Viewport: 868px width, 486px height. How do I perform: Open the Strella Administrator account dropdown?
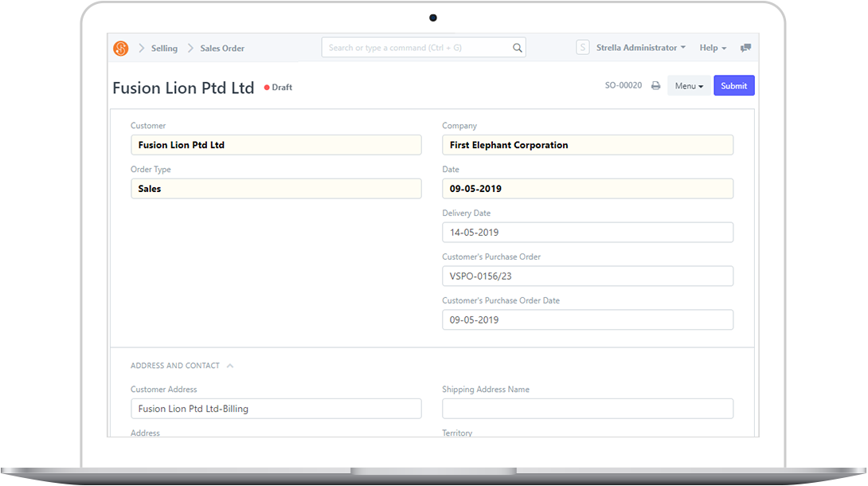pos(640,47)
